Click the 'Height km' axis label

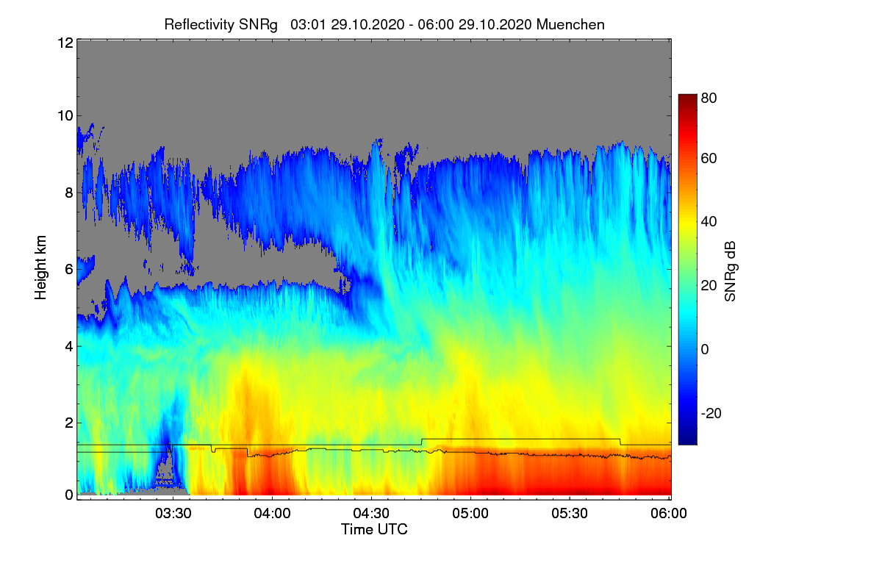(41, 269)
